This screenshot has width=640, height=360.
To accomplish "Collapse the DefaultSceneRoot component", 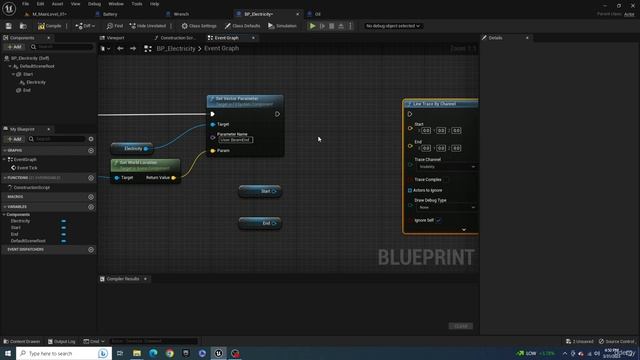I will pyautogui.click(x=11, y=66).
